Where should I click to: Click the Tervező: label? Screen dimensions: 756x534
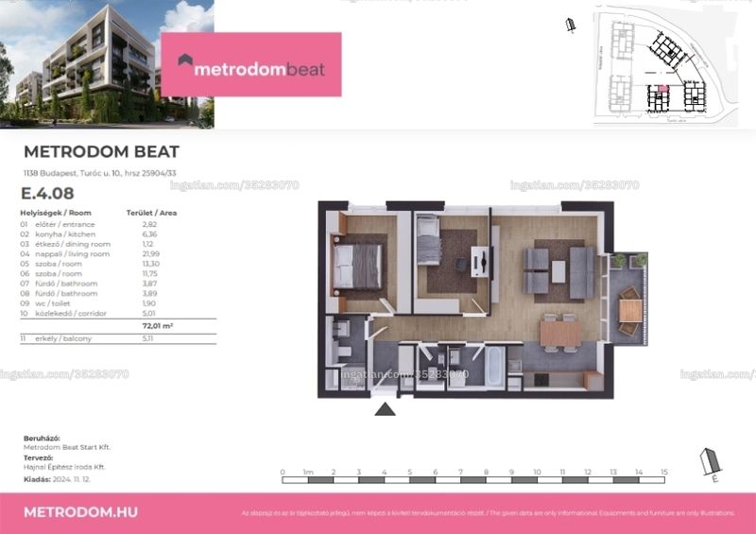coord(39,457)
